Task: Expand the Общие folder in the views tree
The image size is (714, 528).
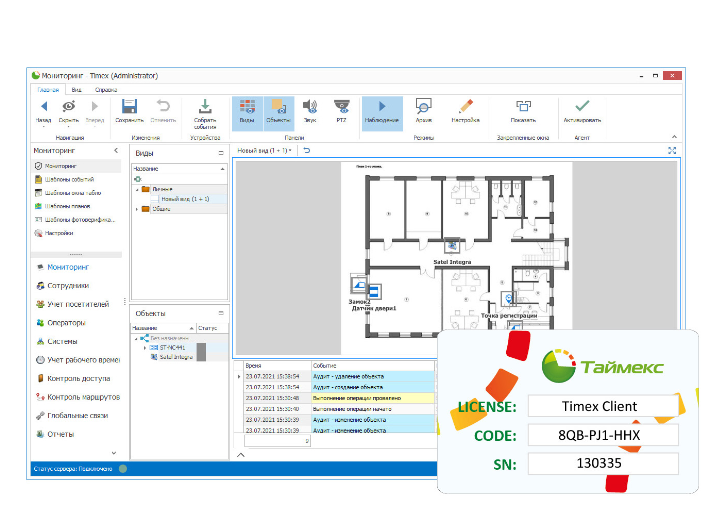Action: click(137, 209)
